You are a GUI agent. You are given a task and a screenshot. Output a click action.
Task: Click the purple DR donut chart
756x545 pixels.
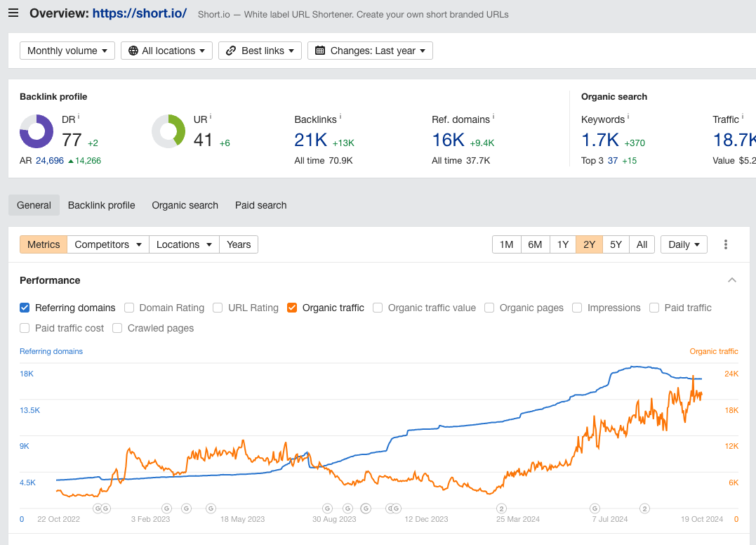click(37, 131)
